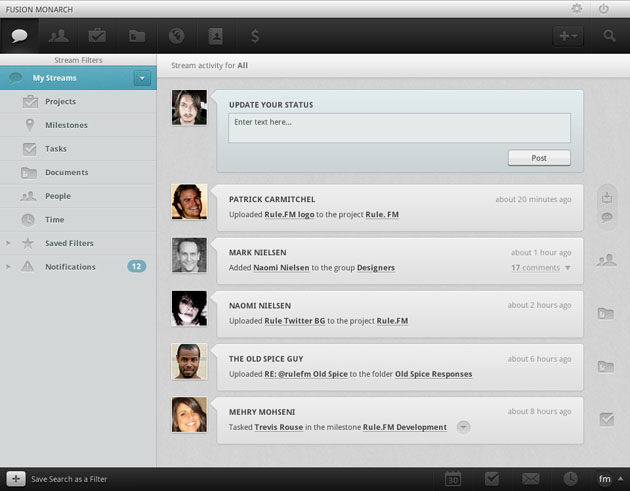Open The Old Spice Guy's avatar
Viewport: 630px width, 491px height.
click(x=189, y=361)
